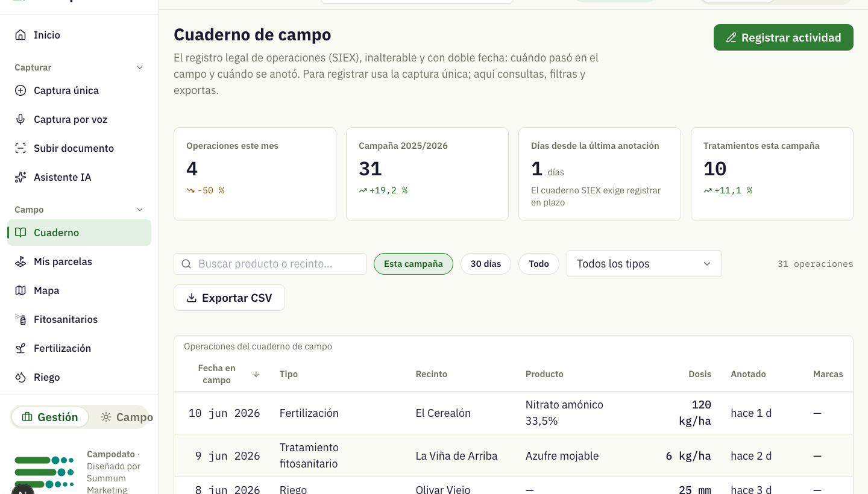Click the Mapa map icon
This screenshot has width=868, height=494.
(20, 290)
